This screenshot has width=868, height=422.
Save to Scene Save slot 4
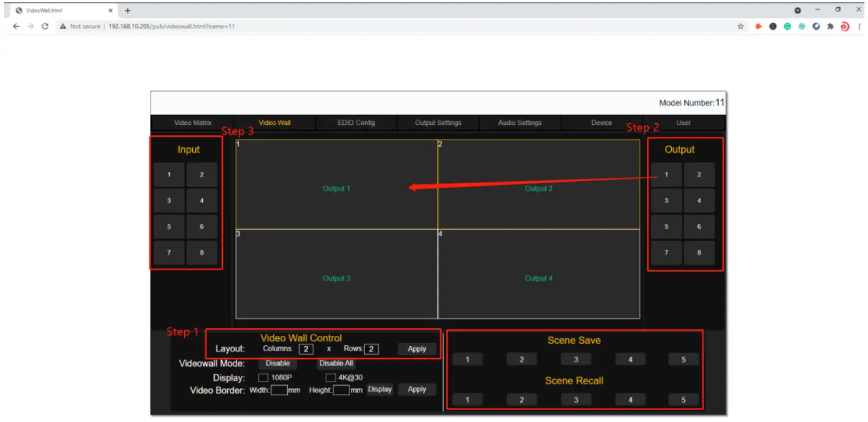pos(630,360)
